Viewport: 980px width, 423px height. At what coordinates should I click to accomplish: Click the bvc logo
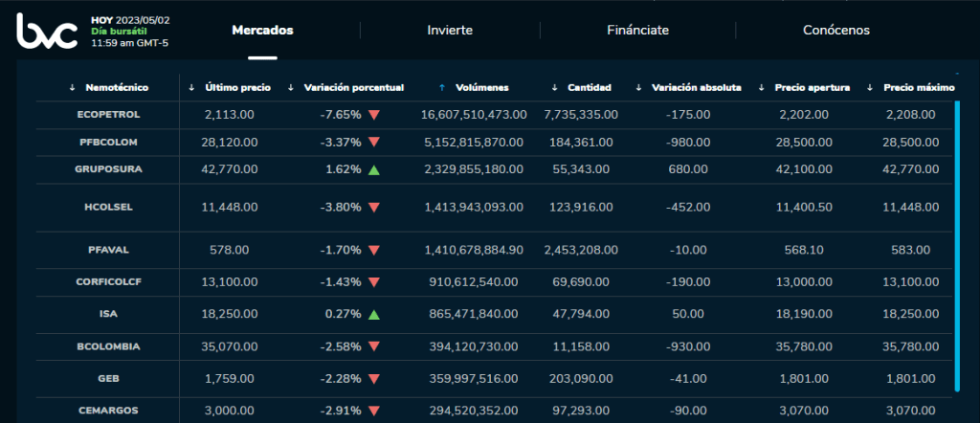46,32
